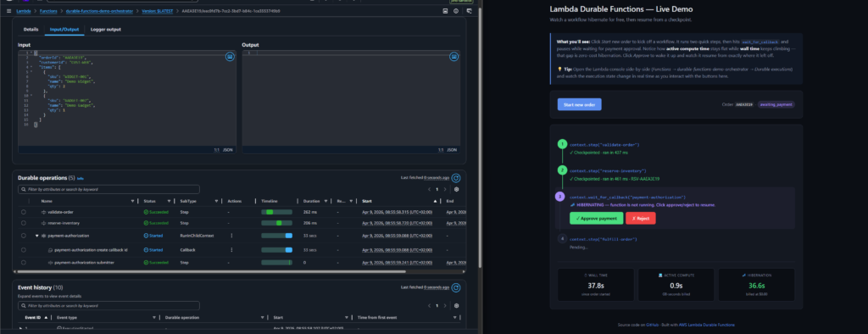Screen dimensions: 868x334
Task: Reject the payment in the demo
Action: [x=641, y=218]
